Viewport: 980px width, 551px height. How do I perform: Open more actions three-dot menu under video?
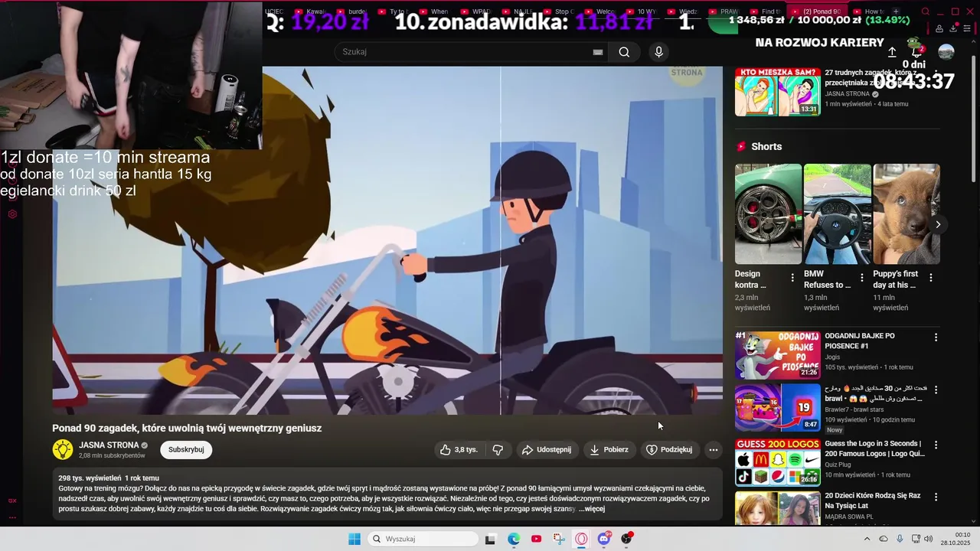pos(714,450)
